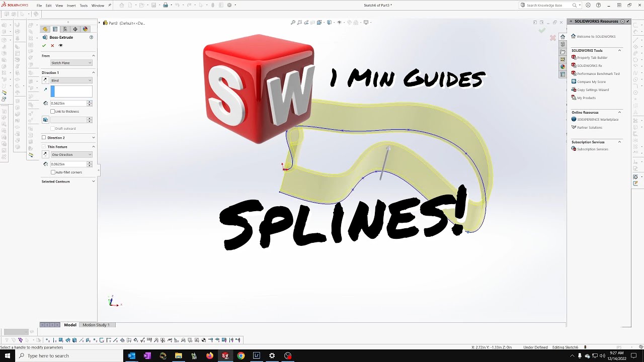Edit the 0.0625in thickness field
Viewport: 644px width, 362px height.
(68, 164)
